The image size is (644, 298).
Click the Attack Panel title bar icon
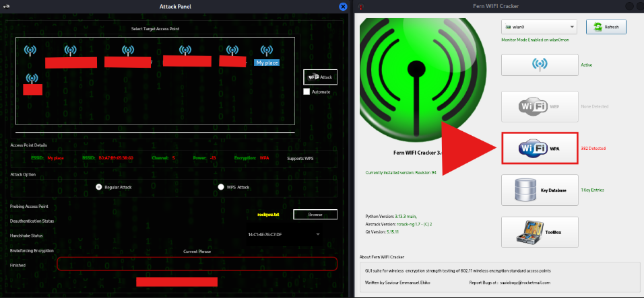tap(6, 7)
